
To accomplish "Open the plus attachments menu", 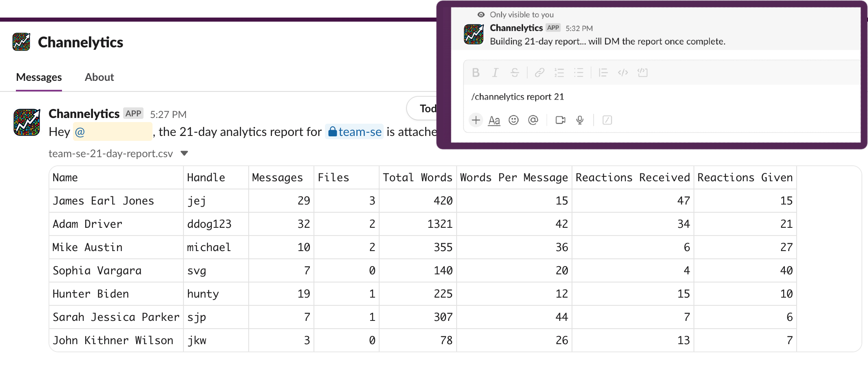I will [475, 120].
